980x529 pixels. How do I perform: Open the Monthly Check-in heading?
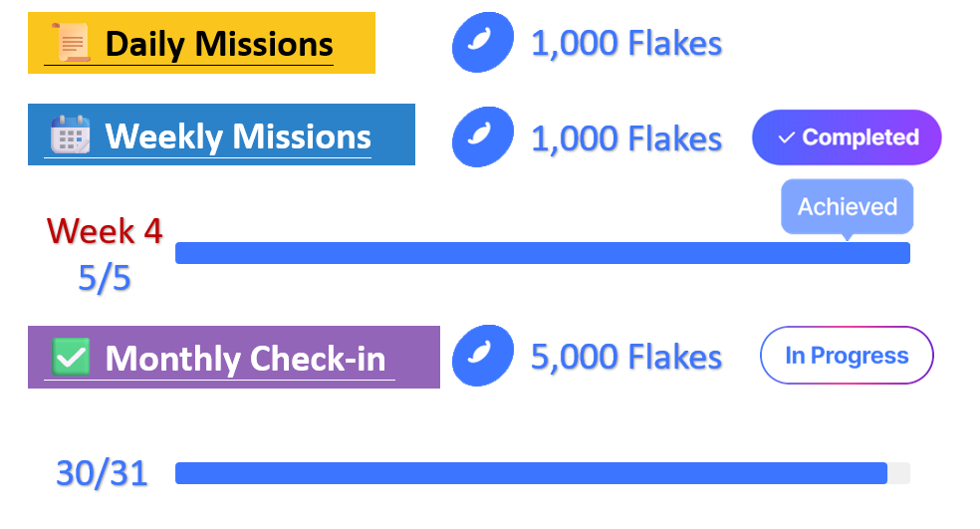point(245,358)
